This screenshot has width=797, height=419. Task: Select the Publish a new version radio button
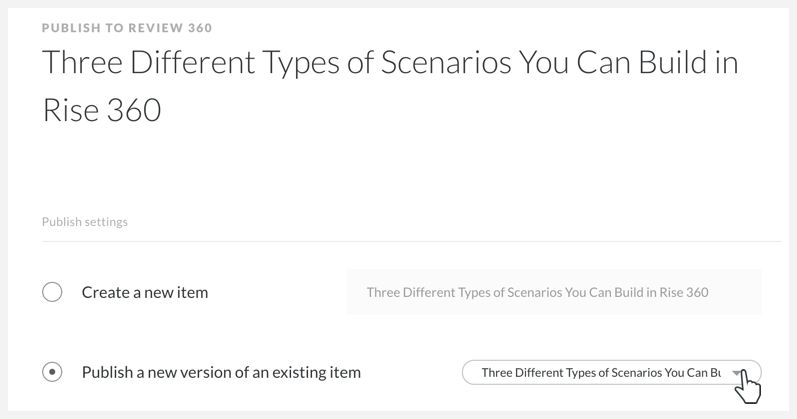pyautogui.click(x=52, y=372)
